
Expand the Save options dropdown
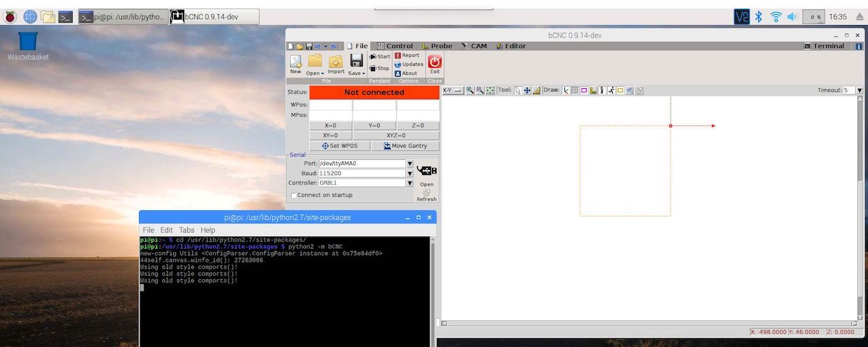coord(363,73)
